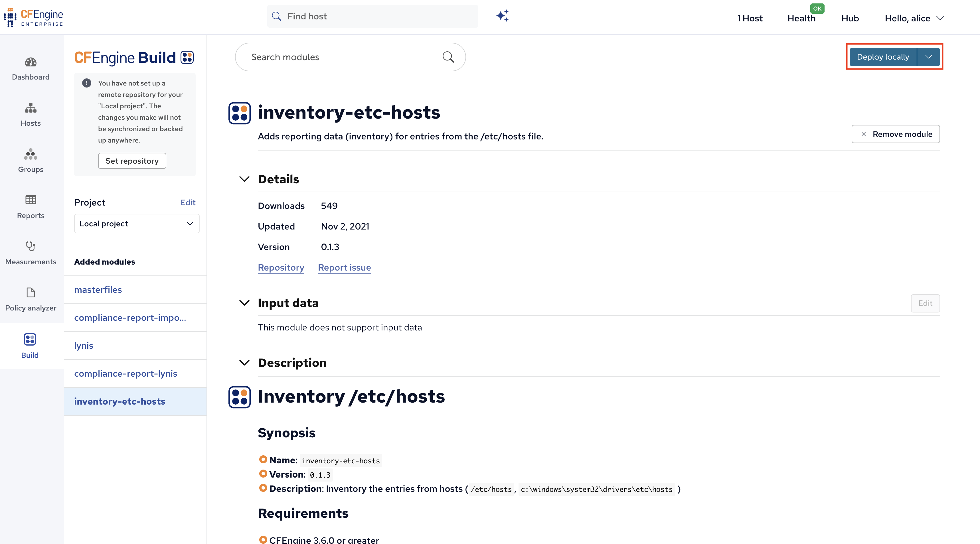Click the magnifier icon in Find host
Image resolution: width=980 pixels, height=544 pixels.
click(x=277, y=16)
